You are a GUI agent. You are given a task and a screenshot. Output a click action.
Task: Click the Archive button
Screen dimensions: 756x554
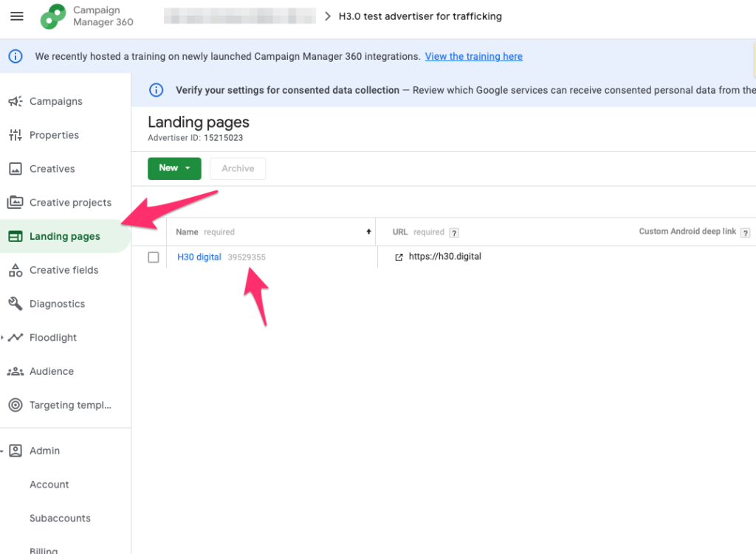click(x=238, y=168)
